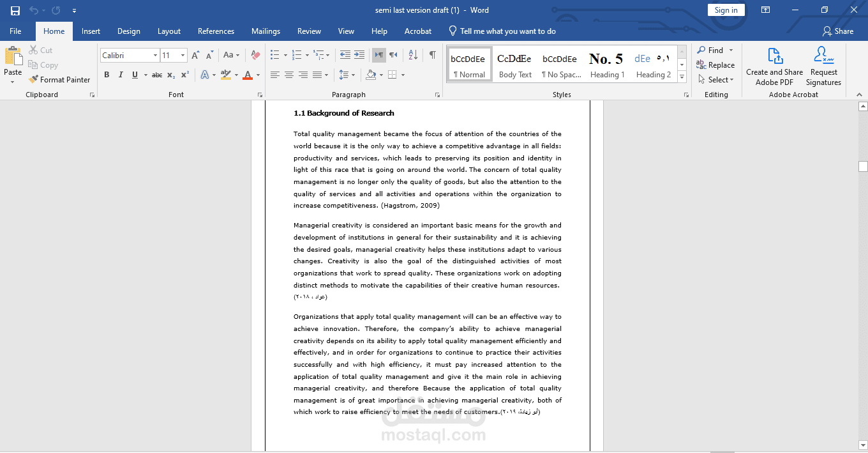Screen dimensions: 868x453
Task: Apply multilevel list formatting
Action: pos(319,55)
